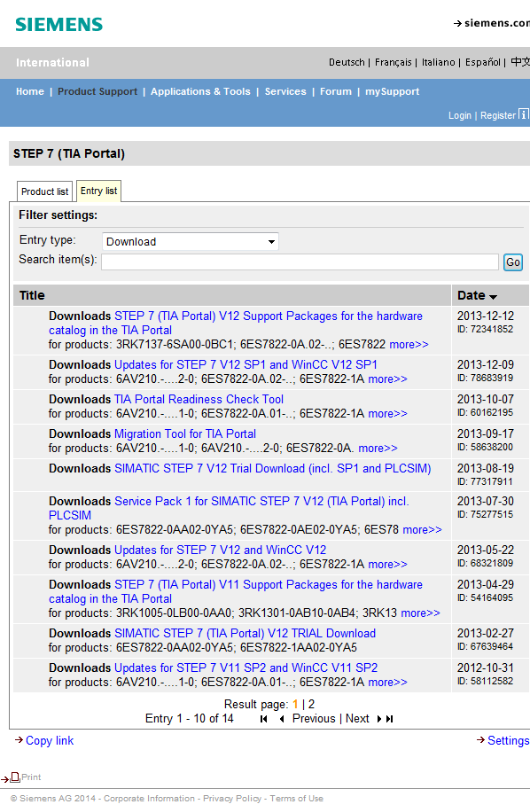Open STEP 7 V12 Support Packages download
530x812 pixels.
click(236, 324)
